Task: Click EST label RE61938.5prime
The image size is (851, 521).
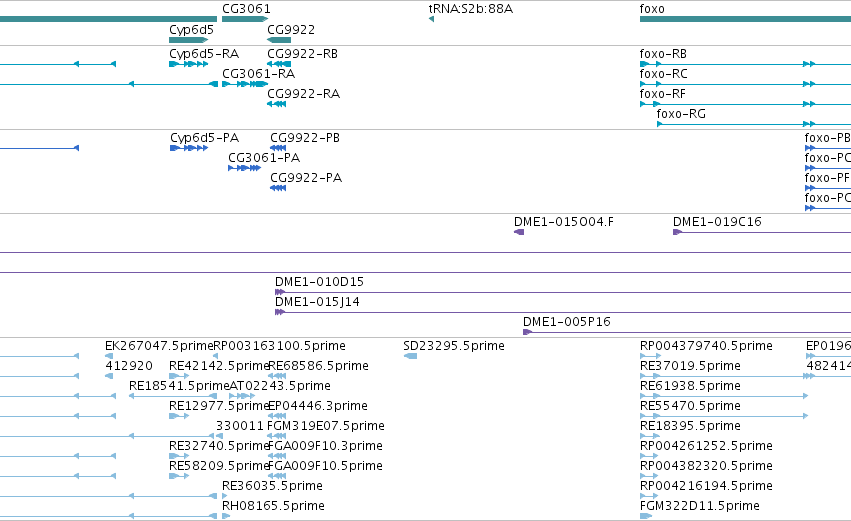Action: pyautogui.click(x=690, y=386)
